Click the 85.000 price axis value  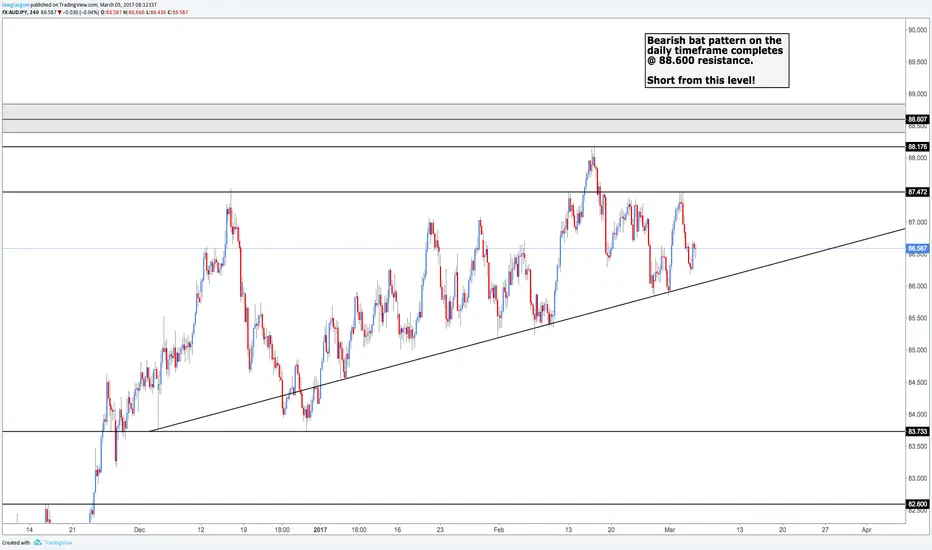click(918, 350)
